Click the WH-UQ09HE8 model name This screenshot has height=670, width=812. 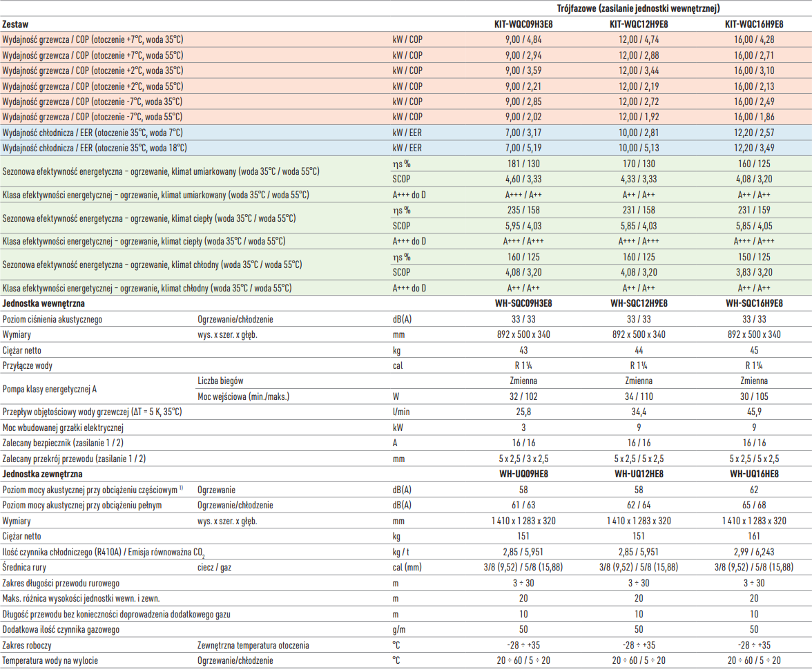click(x=523, y=474)
